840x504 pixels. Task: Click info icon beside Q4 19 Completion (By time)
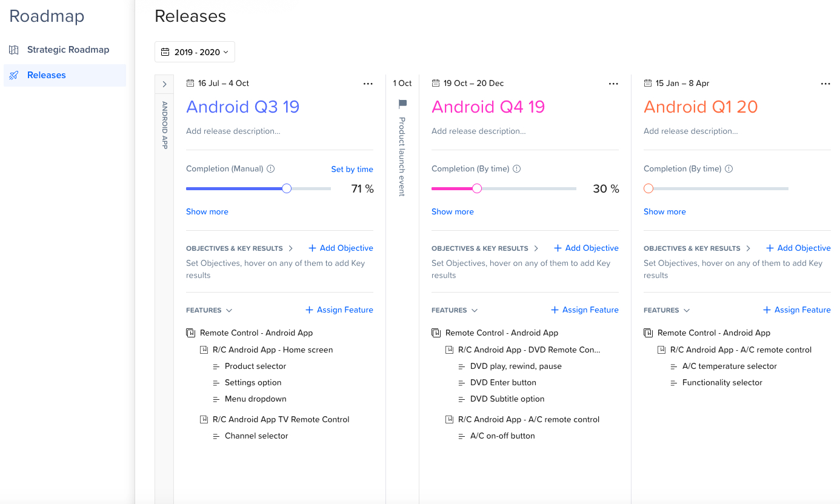pos(516,169)
